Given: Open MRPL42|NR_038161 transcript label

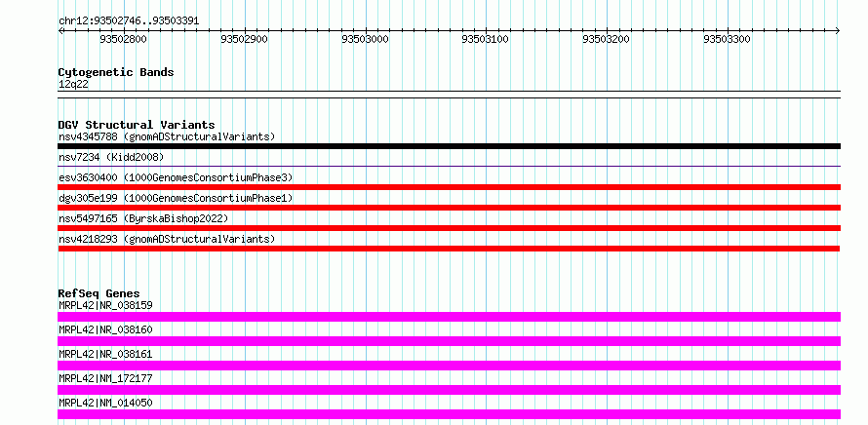Looking at the screenshot, I should coord(105,354).
